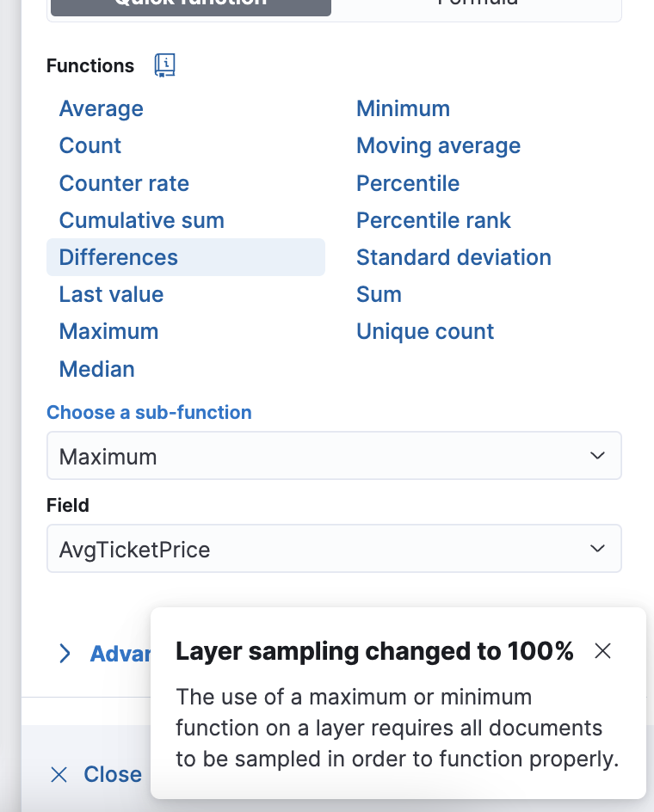Screen dimensions: 654x812
Task: Expand the Advanced section chevron
Action: [65, 654]
